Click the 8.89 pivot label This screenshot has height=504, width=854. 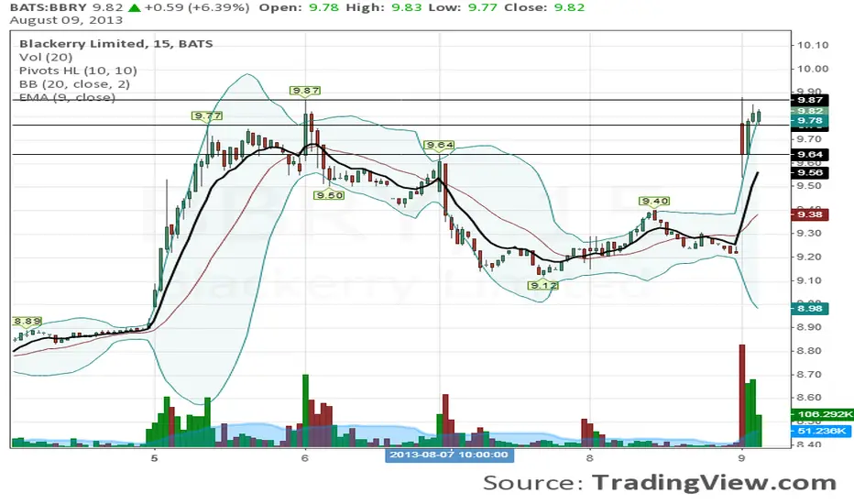(x=27, y=322)
